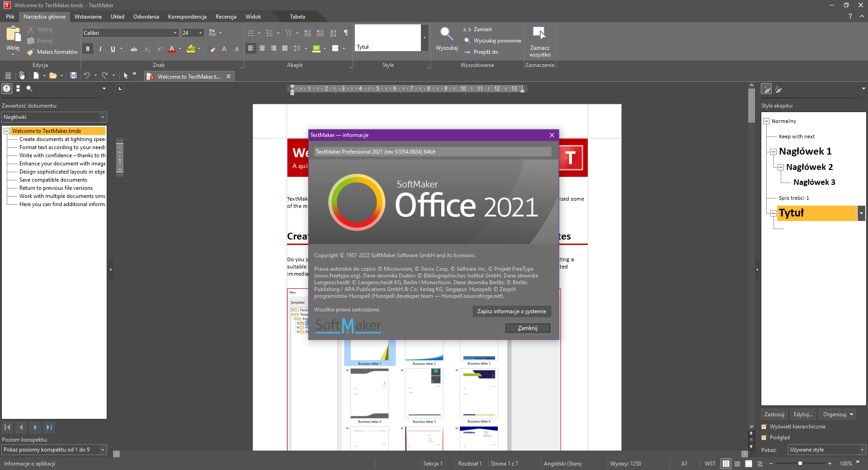Click the line spacing icon
868x470 pixels.
pos(297,48)
